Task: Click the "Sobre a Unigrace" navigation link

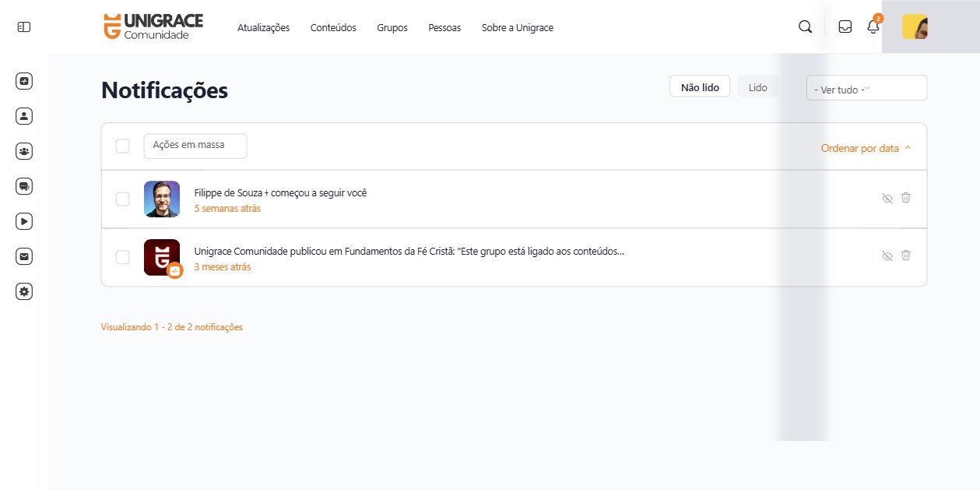Action: click(x=517, y=28)
